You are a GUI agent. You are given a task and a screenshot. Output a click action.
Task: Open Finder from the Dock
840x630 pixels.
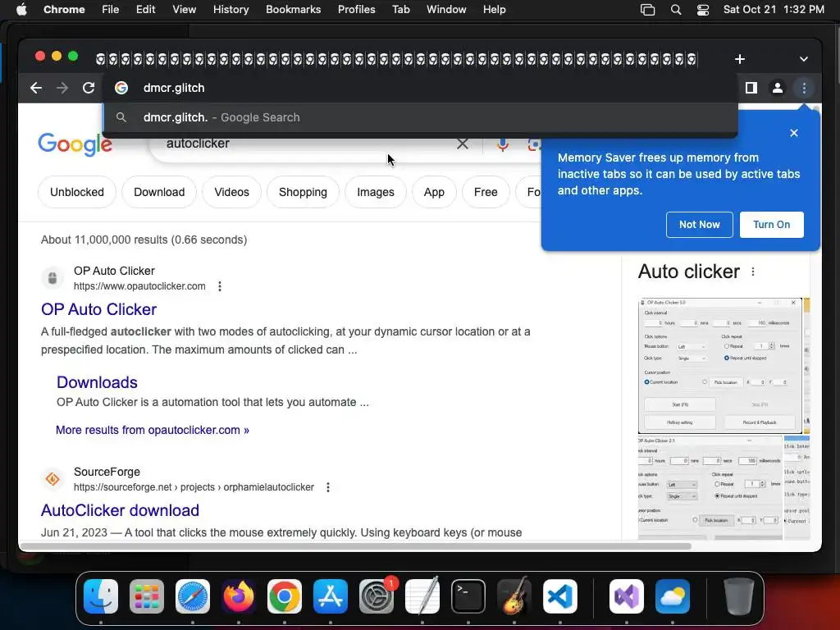coord(101,596)
